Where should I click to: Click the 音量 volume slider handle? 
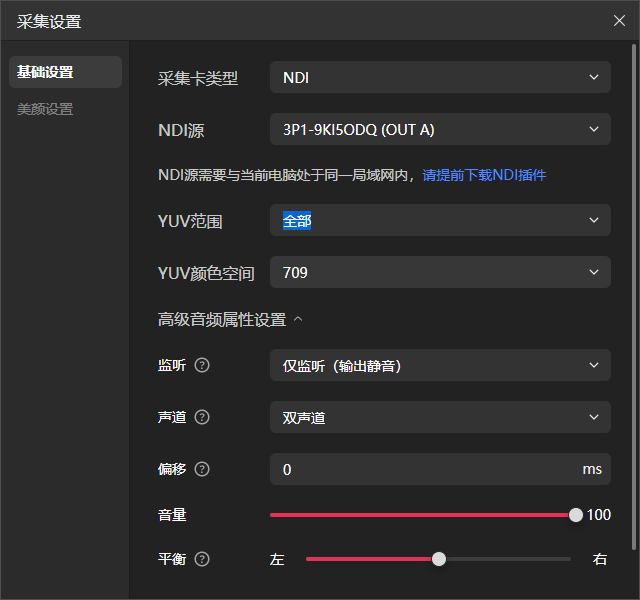(x=576, y=515)
